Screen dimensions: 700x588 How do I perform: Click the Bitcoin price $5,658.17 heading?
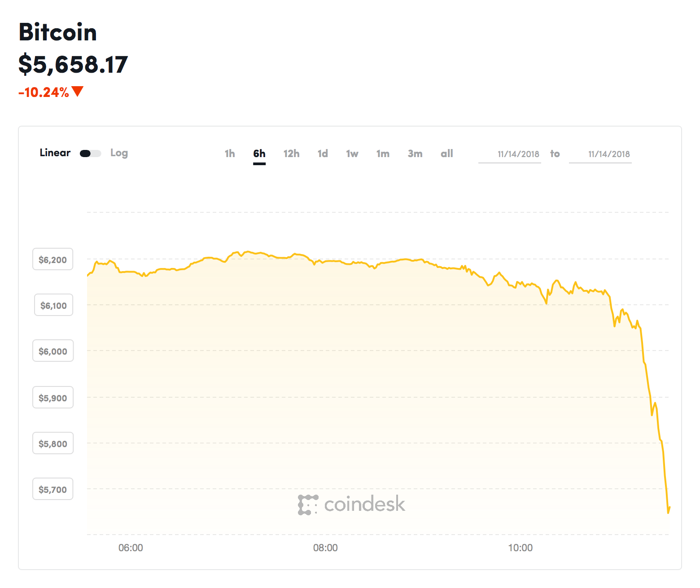point(73,64)
